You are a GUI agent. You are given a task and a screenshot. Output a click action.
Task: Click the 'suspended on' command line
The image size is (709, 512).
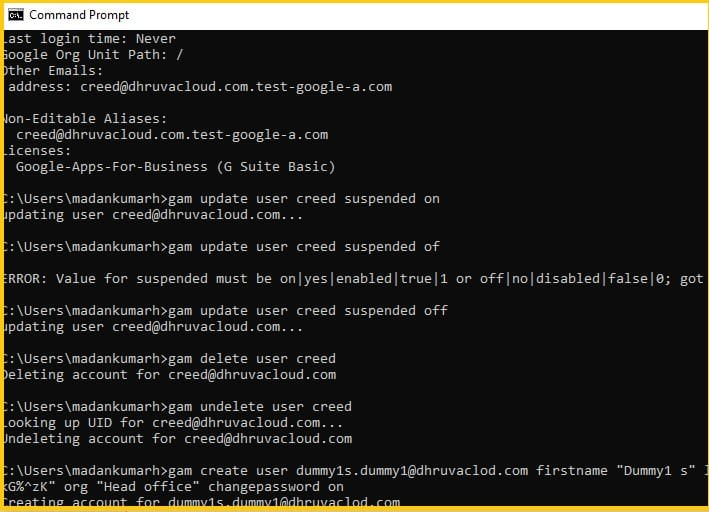click(220, 198)
